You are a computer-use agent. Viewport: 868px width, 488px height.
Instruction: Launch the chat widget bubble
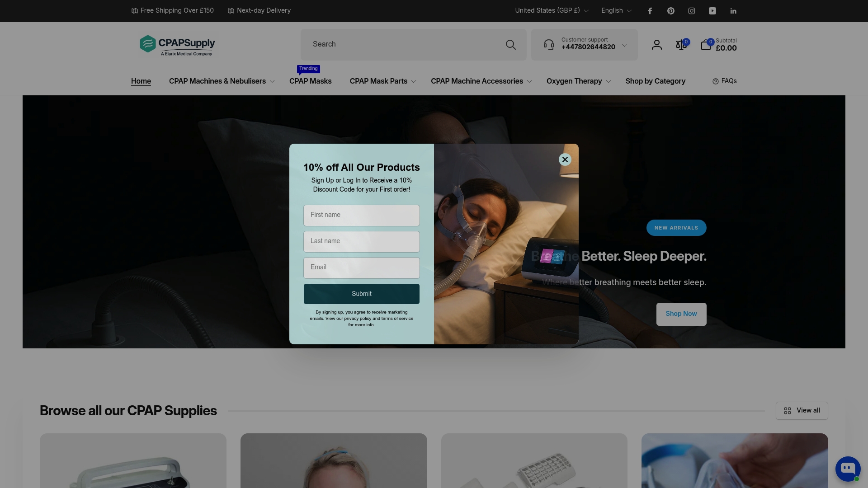click(x=847, y=469)
